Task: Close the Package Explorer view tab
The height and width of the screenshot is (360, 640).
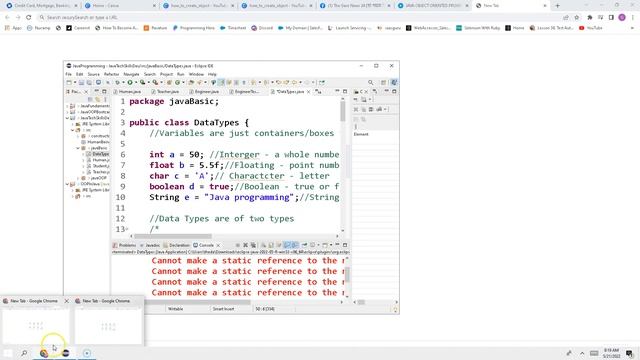Action: tap(86, 92)
